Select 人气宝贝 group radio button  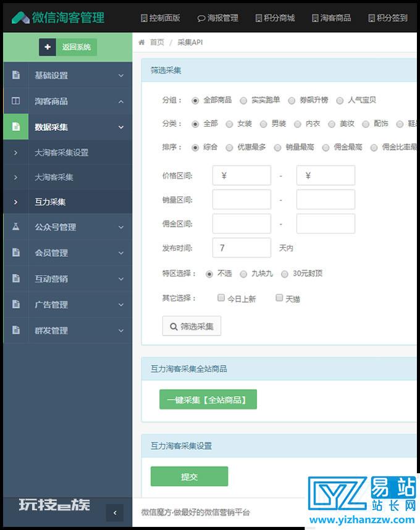[340, 101]
